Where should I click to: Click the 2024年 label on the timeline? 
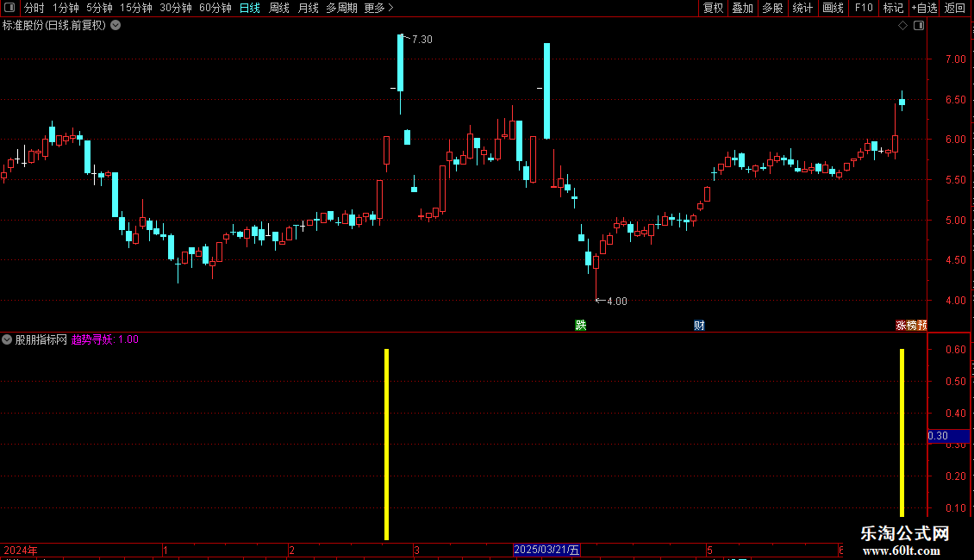click(x=21, y=551)
